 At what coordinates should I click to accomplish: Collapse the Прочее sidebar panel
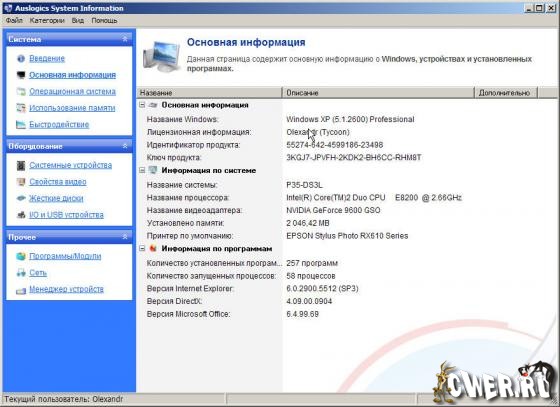(x=125, y=237)
